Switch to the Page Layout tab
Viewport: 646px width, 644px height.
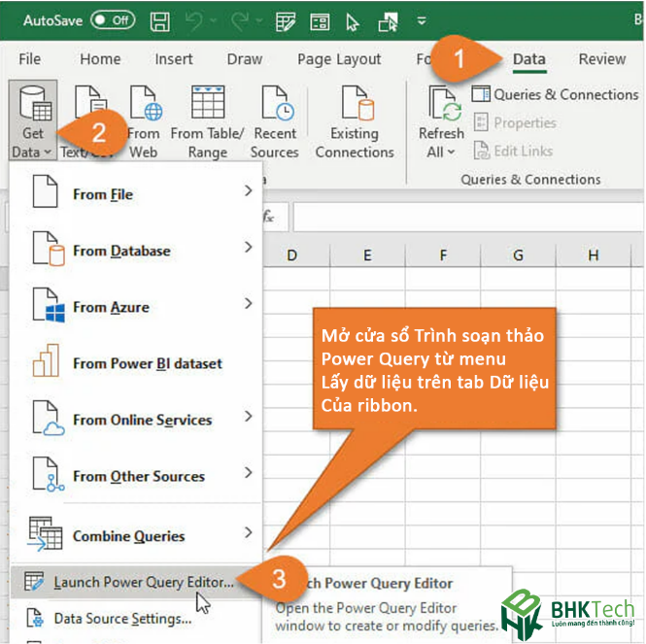pyautogui.click(x=339, y=60)
